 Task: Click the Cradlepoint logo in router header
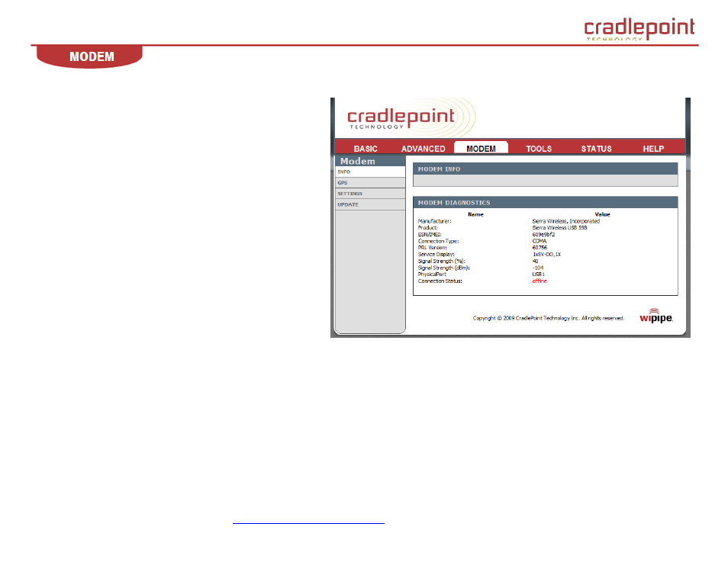pos(401,118)
